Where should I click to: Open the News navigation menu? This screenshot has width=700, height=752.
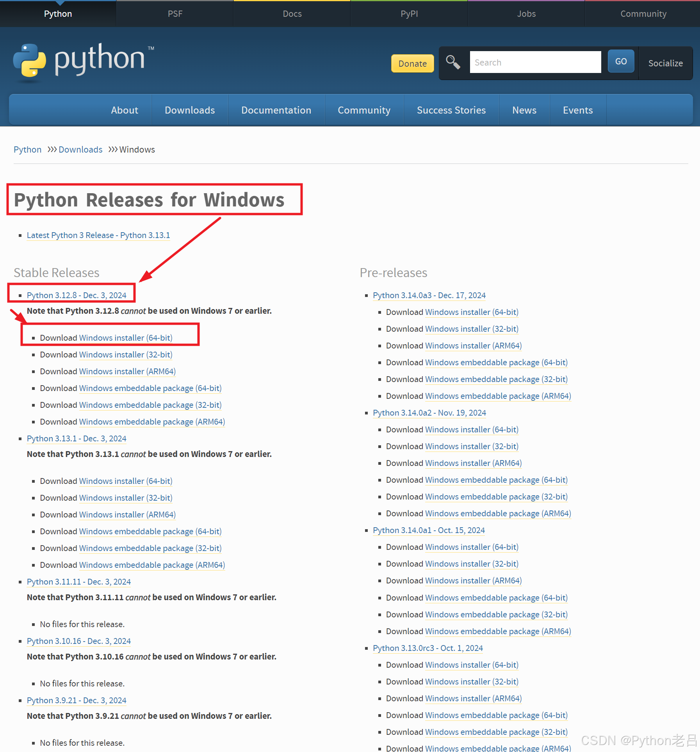point(524,110)
